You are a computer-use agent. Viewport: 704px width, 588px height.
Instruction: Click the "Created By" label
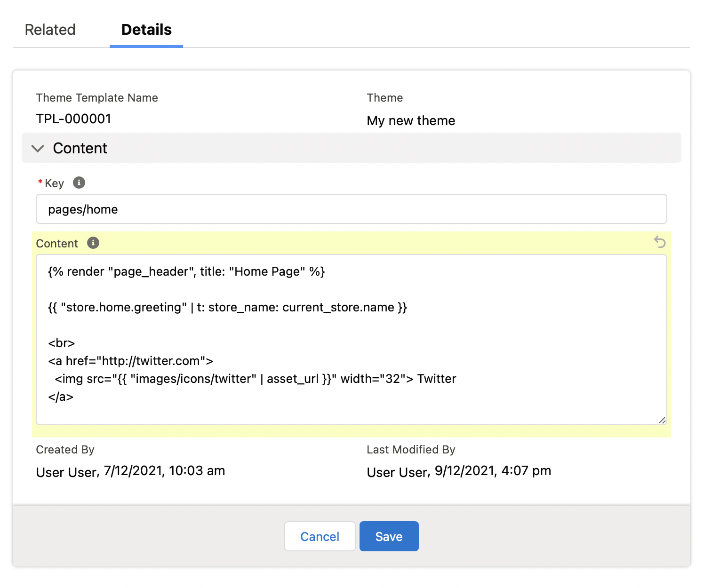65,450
